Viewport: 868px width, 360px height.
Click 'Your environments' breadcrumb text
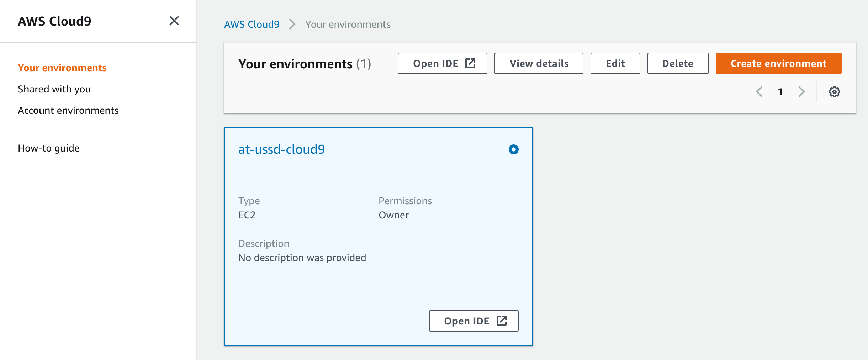point(348,24)
